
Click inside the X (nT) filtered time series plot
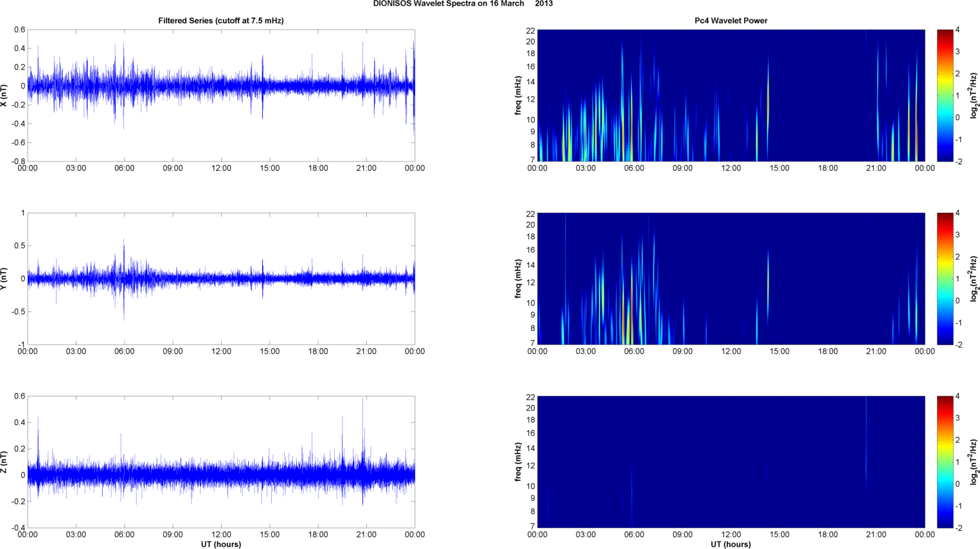[x=221, y=96]
